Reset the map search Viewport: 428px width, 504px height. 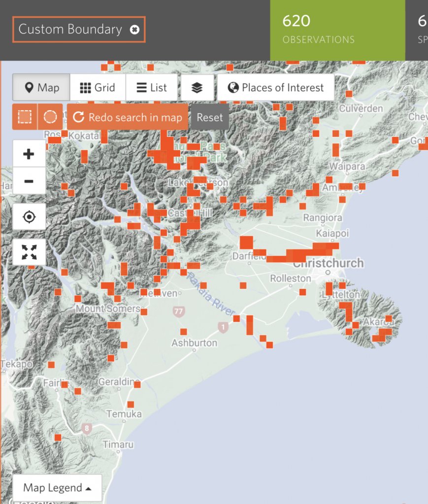(210, 117)
